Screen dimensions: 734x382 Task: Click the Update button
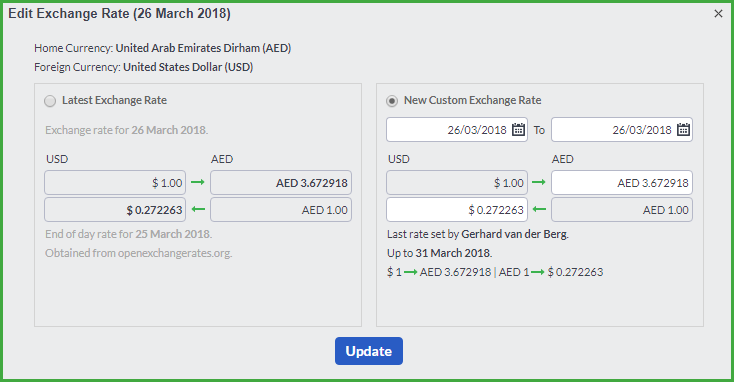click(369, 351)
